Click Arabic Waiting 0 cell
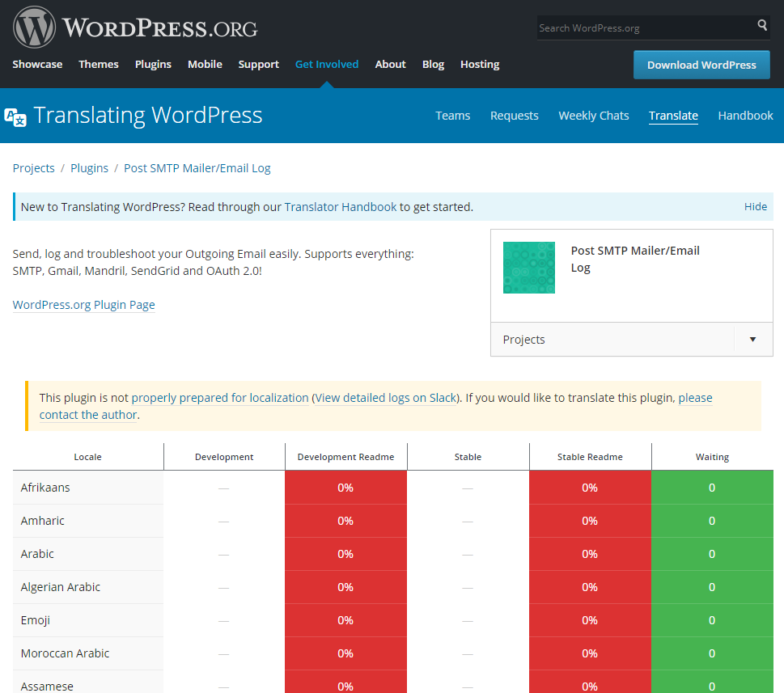 pyautogui.click(x=712, y=554)
